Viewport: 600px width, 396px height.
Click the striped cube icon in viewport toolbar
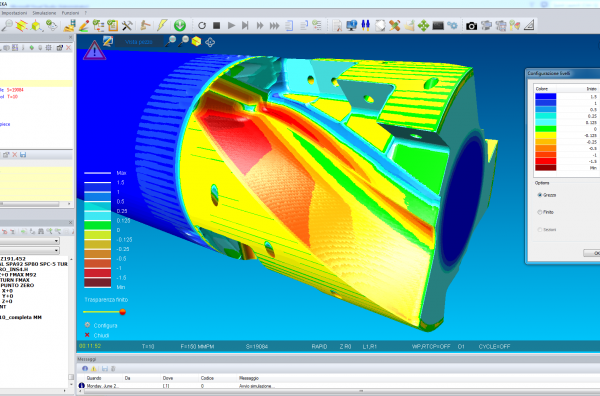[x=196, y=41]
